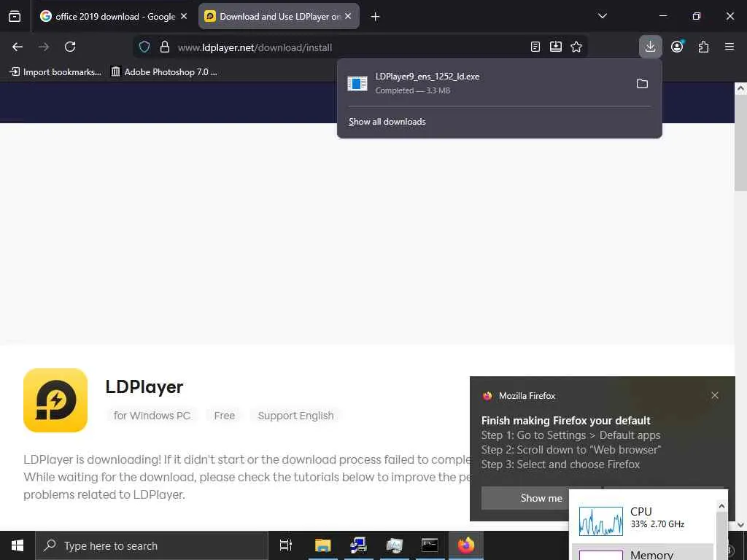Select the Memory entry in performance list
Screen dimensions: 747x560
pos(642,553)
